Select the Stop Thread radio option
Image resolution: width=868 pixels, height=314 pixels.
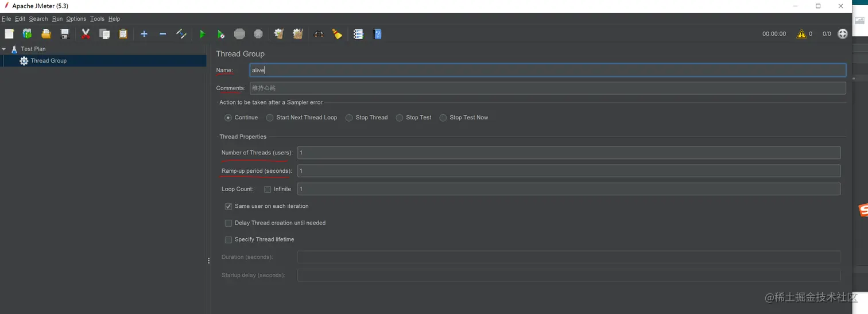pyautogui.click(x=349, y=117)
